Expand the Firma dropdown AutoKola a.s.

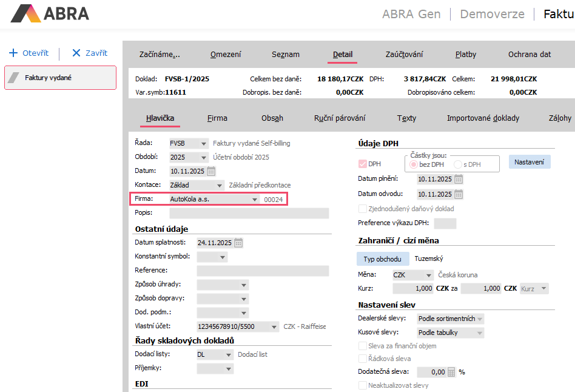[255, 199]
